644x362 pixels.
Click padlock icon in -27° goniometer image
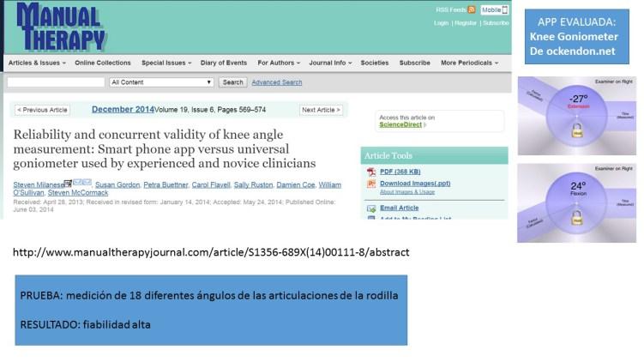(577, 130)
